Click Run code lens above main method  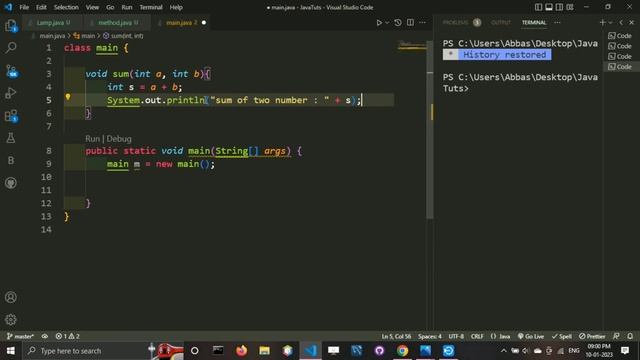click(x=92, y=139)
